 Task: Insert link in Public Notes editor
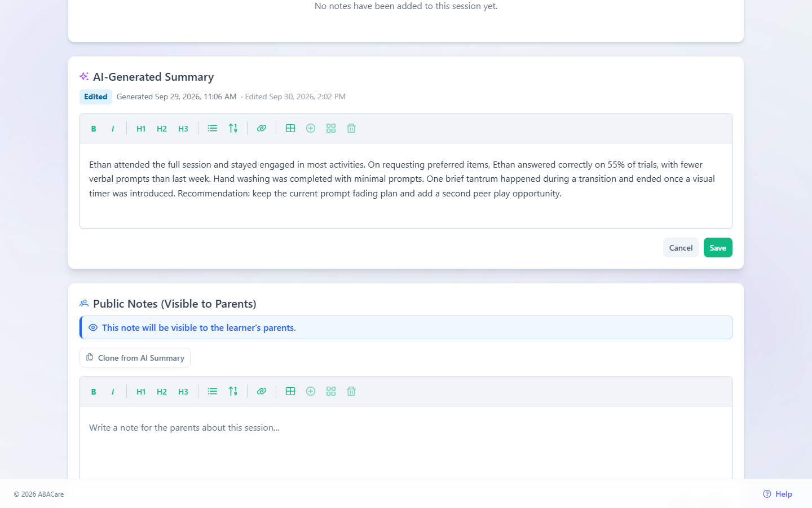[x=262, y=391]
